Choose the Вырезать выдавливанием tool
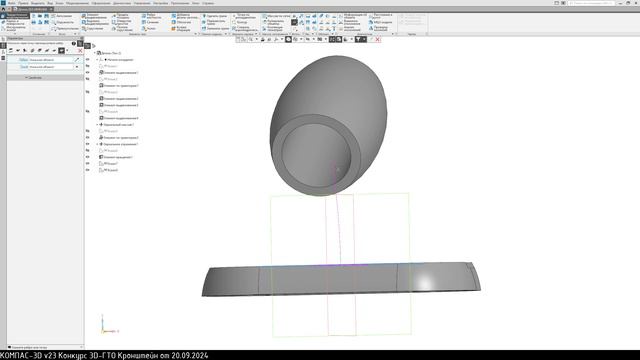This screenshot has height=360, width=640. click(x=96, y=22)
